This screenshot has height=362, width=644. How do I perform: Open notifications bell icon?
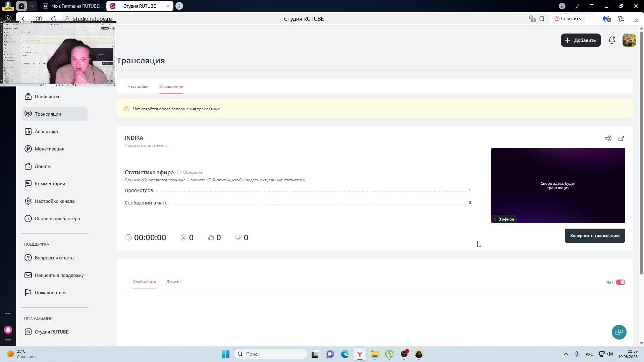click(611, 40)
